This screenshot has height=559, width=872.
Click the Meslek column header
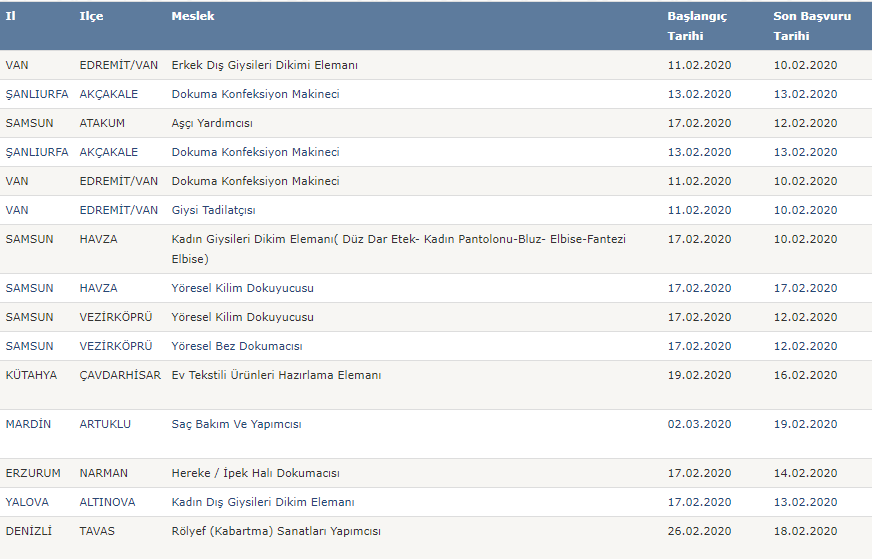pyautogui.click(x=193, y=16)
